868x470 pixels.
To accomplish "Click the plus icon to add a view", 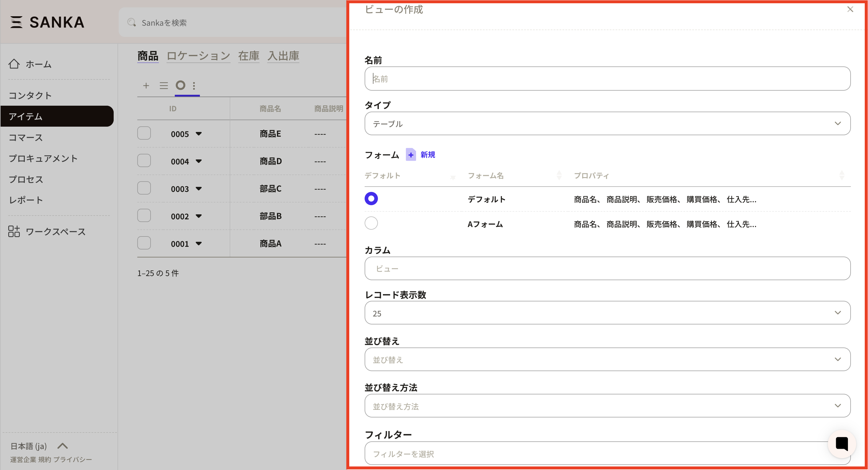I will click(x=146, y=86).
